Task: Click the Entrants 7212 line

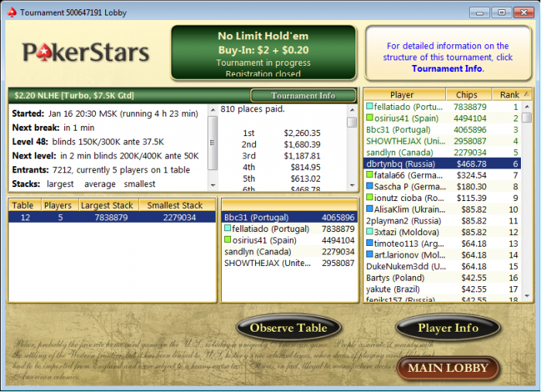Action: tap(101, 170)
